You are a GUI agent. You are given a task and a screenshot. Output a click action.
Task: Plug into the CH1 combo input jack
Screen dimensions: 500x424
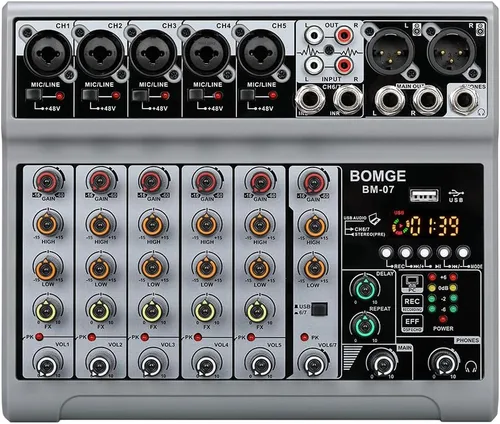tap(48, 53)
